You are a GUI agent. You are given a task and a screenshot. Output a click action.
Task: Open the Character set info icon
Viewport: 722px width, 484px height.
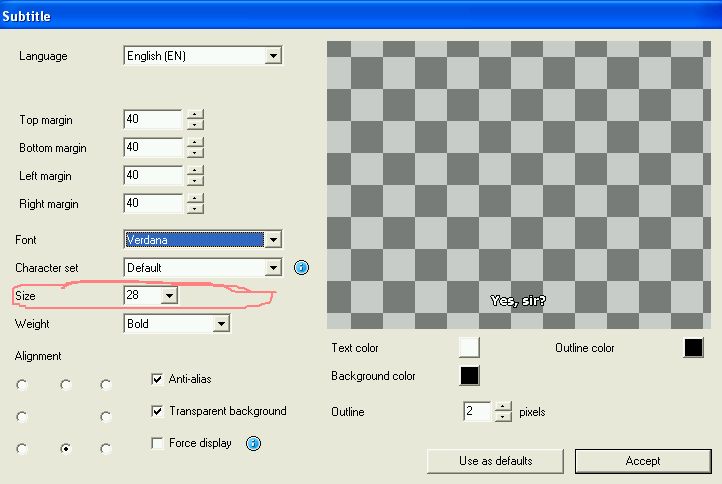tap(301, 267)
